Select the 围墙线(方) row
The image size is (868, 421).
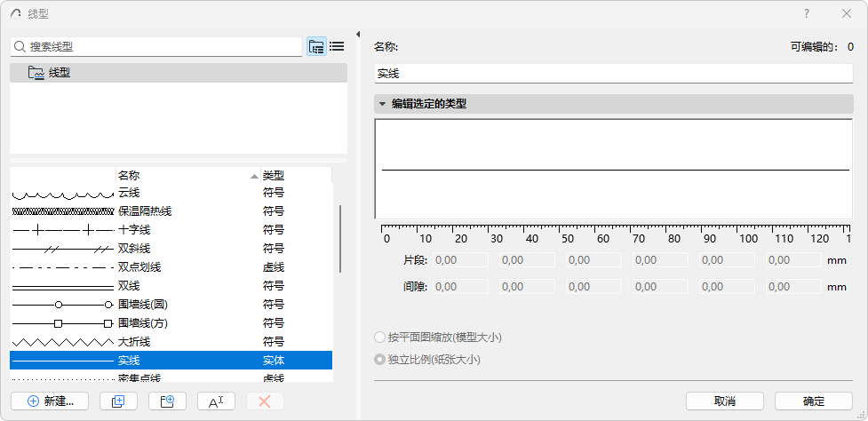coord(171,323)
